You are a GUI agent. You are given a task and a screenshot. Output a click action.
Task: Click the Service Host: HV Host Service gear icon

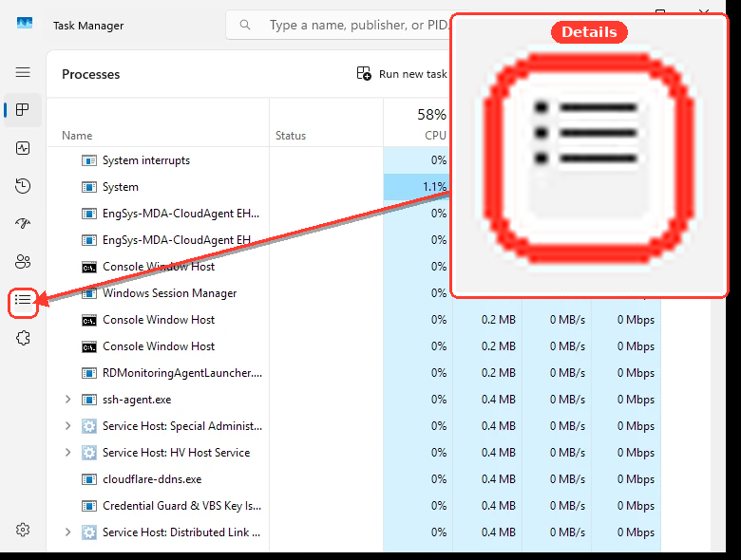[x=89, y=453]
